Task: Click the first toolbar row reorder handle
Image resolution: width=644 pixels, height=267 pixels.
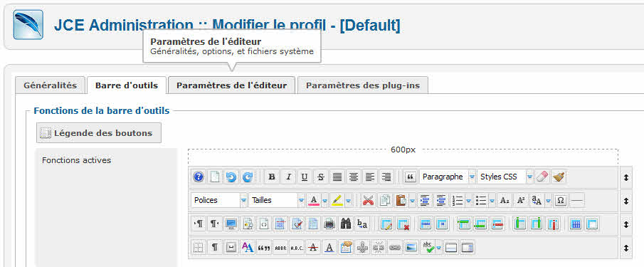Action: [626, 177]
